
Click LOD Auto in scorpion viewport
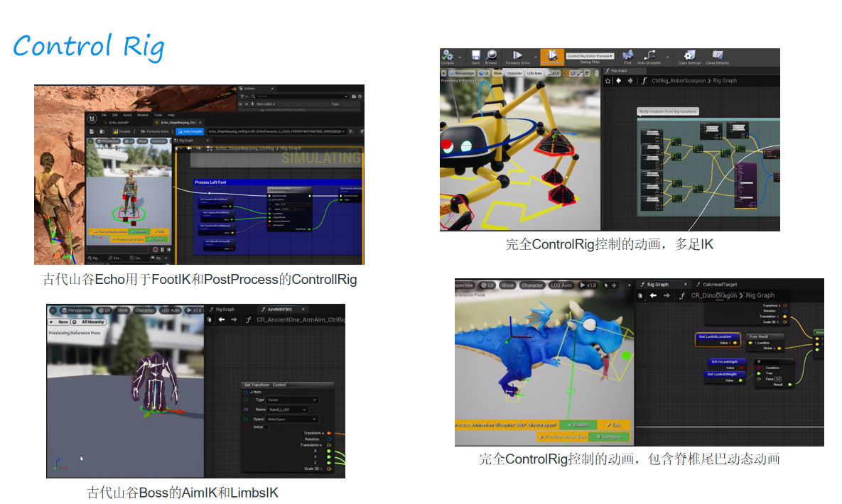point(534,73)
